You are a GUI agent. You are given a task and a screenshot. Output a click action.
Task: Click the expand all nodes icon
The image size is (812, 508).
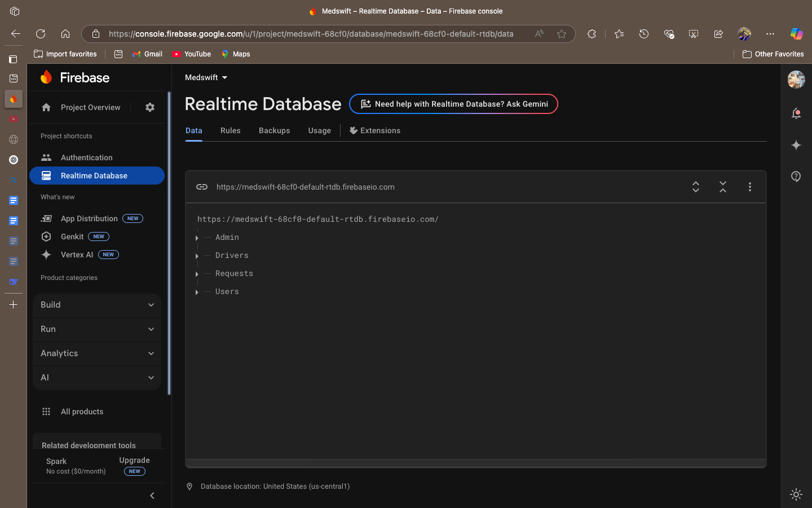click(x=696, y=187)
